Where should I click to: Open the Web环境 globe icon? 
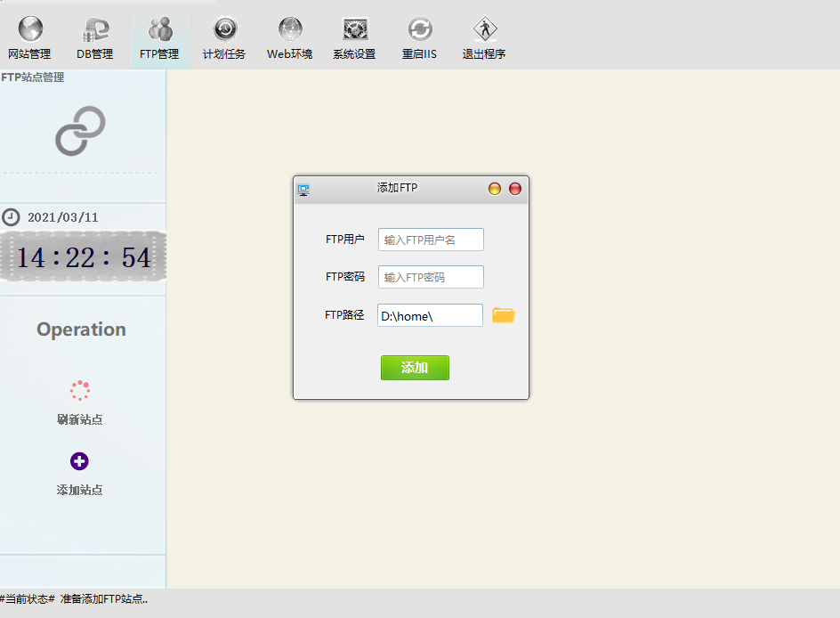point(290,29)
